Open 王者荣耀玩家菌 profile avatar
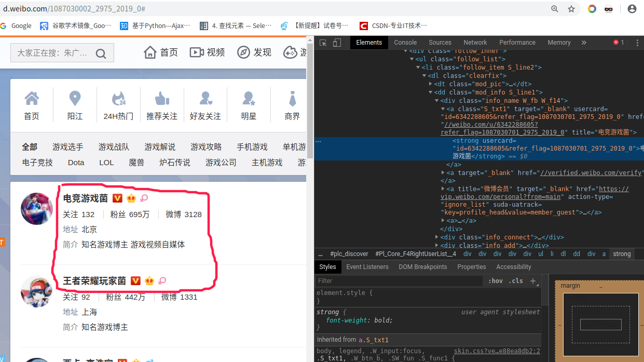The width and height of the screenshot is (644, 362). (x=37, y=291)
